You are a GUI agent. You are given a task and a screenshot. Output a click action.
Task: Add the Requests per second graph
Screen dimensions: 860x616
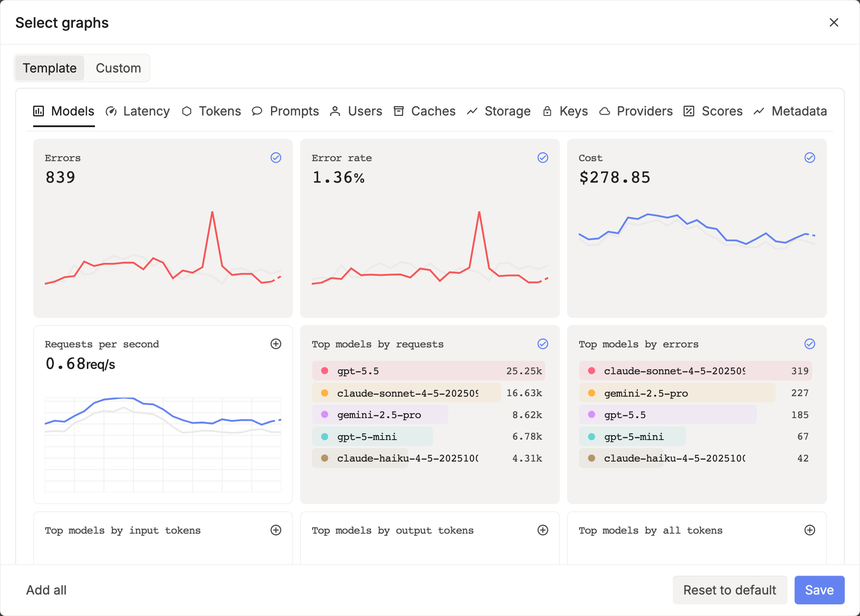(276, 344)
